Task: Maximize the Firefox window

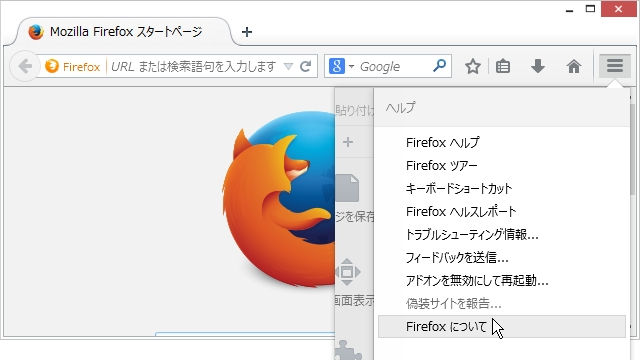Action: [590, 9]
